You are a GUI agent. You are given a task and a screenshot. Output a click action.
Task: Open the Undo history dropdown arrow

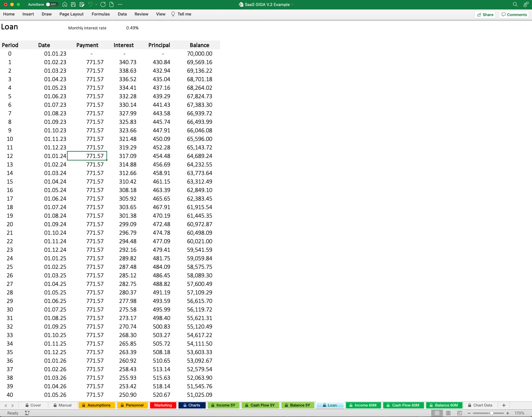coord(96,4)
